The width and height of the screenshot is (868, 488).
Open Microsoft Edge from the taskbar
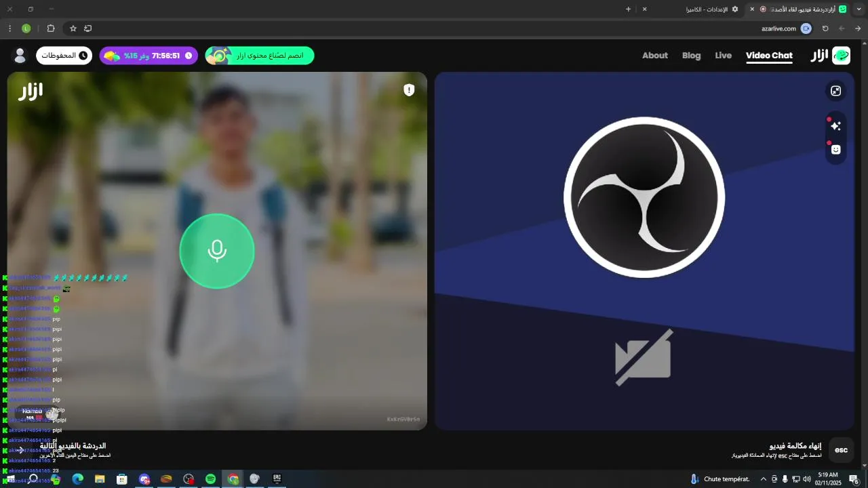77,479
